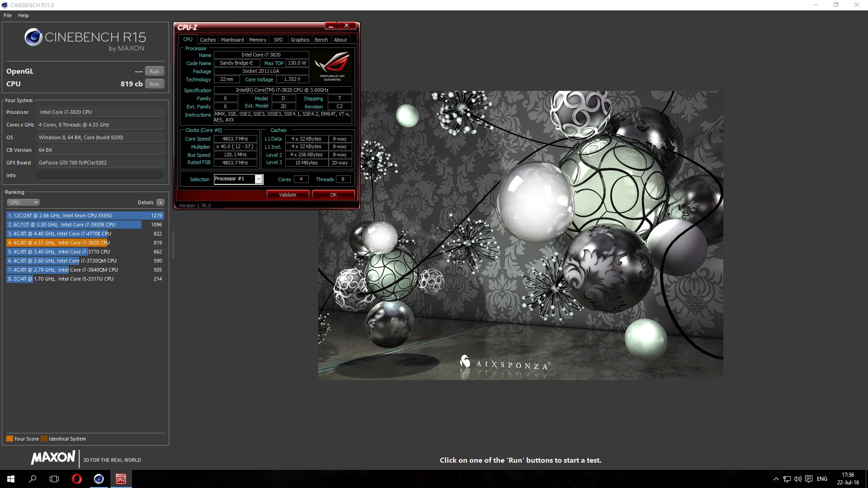Run the OpenGL benchmark test
Screen dimensions: 868x488
coord(154,71)
